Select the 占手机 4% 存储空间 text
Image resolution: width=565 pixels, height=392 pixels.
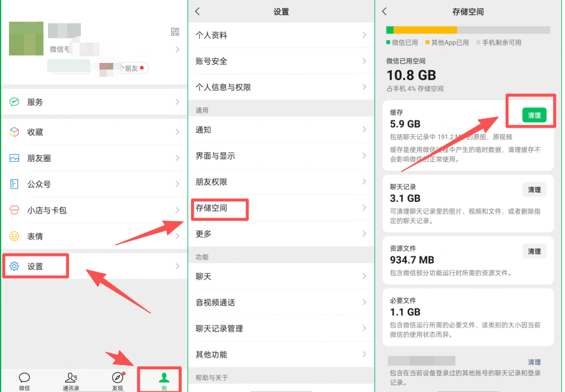pos(415,89)
